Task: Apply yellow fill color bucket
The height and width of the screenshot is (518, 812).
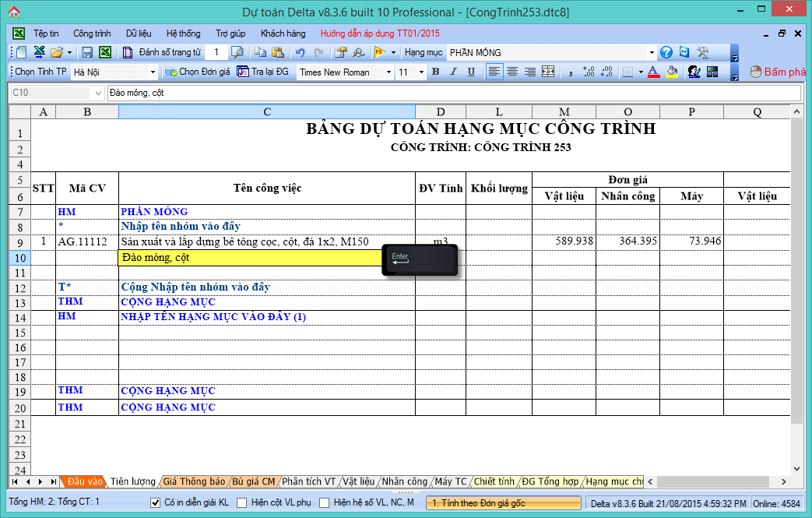Action: point(672,72)
